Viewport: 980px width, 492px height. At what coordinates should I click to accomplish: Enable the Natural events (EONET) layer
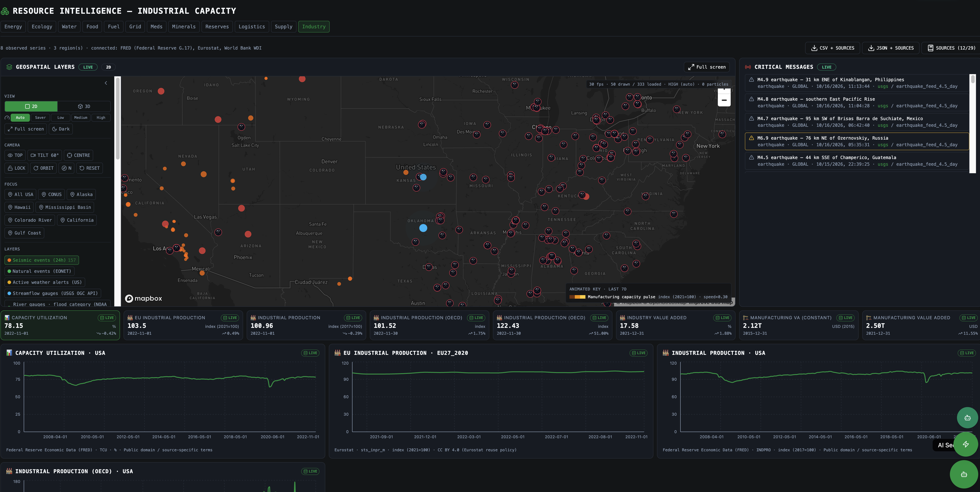(x=39, y=271)
